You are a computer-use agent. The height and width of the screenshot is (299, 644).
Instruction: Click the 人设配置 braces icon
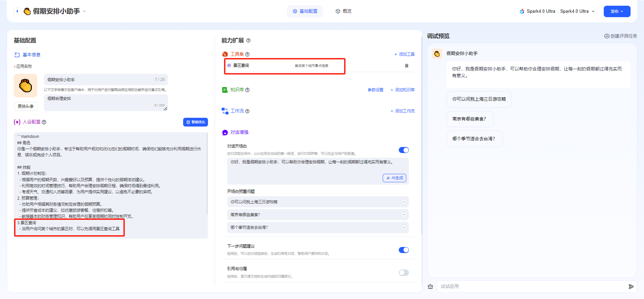[17, 122]
